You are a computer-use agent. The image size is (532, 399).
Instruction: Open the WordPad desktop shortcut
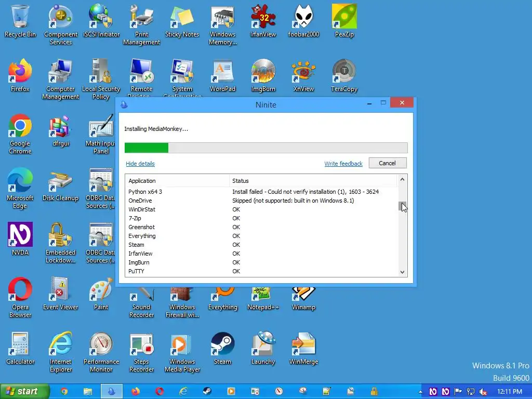point(222,75)
